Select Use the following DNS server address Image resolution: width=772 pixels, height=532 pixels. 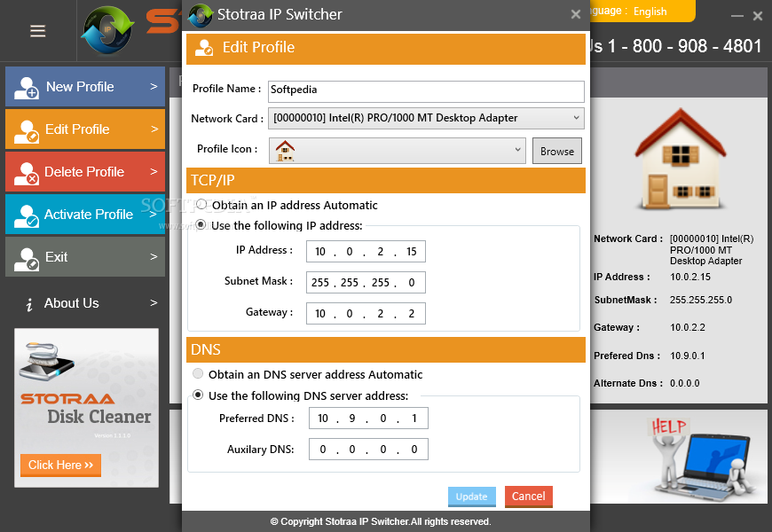point(197,395)
